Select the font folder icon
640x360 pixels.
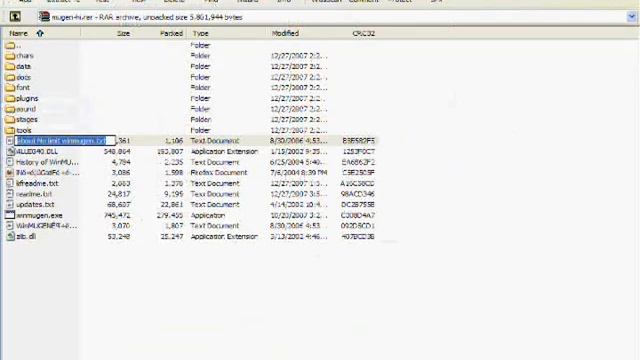(x=10, y=88)
